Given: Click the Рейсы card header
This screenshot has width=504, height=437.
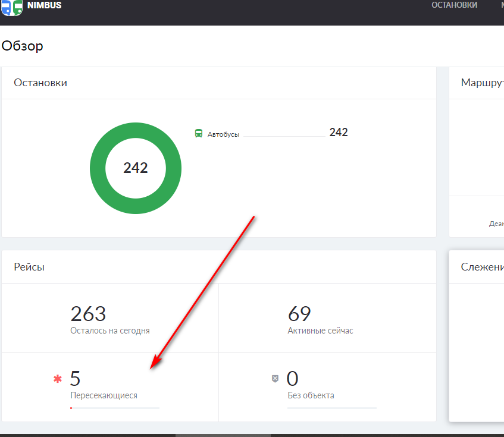Looking at the screenshot, I should (x=29, y=267).
